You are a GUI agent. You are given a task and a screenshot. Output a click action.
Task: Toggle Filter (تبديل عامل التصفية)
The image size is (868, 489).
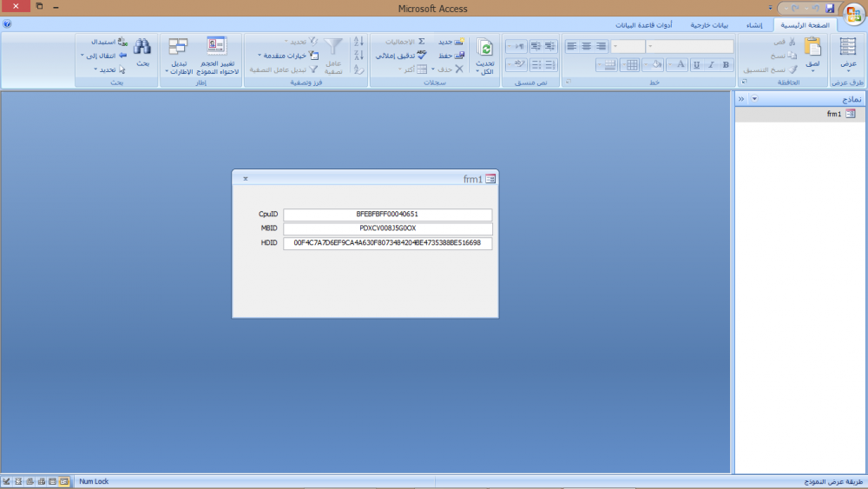(284, 69)
